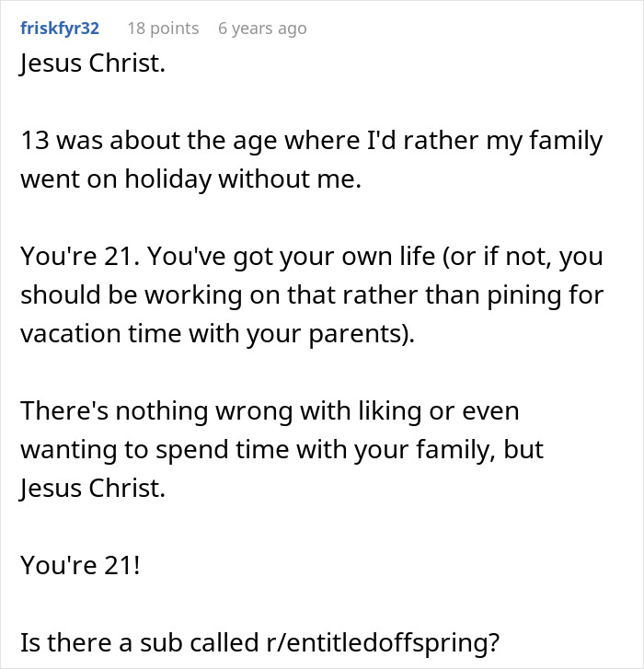Click the "18 points" score label
Viewport: 644px width, 669px height.
tap(163, 29)
